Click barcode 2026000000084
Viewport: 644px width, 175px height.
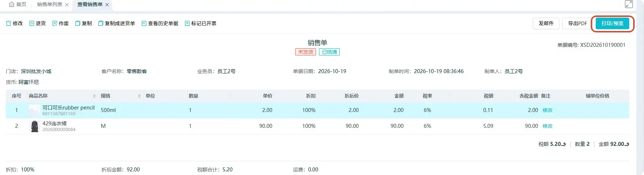[x=59, y=130]
